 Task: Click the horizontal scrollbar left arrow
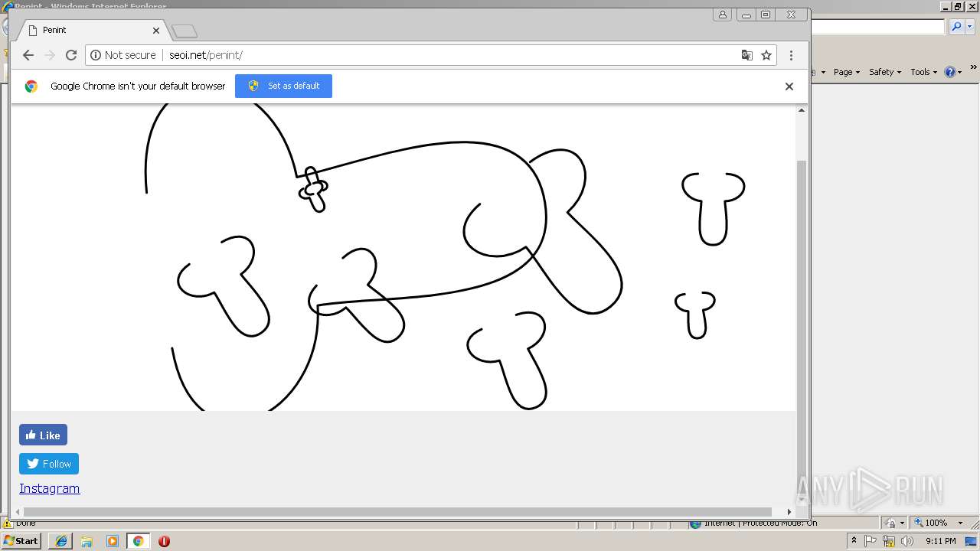click(18, 511)
